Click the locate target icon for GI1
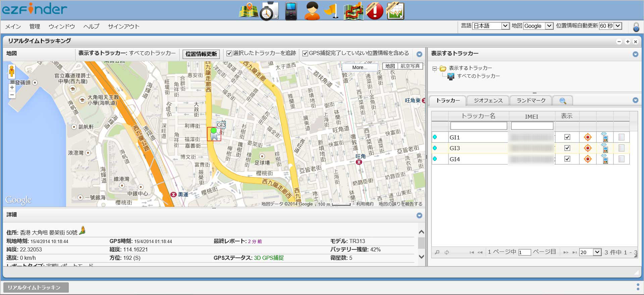The height and width of the screenshot is (295, 644). point(587,137)
